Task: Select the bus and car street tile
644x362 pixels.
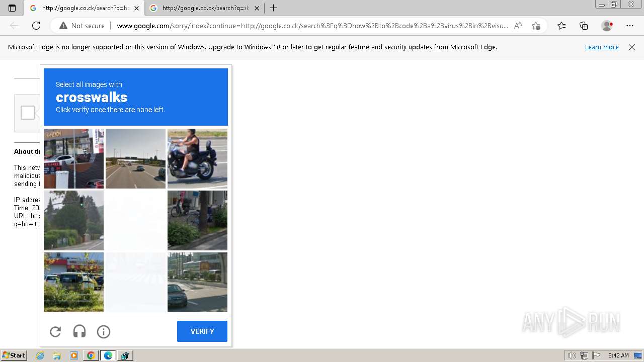Action: click(x=197, y=282)
